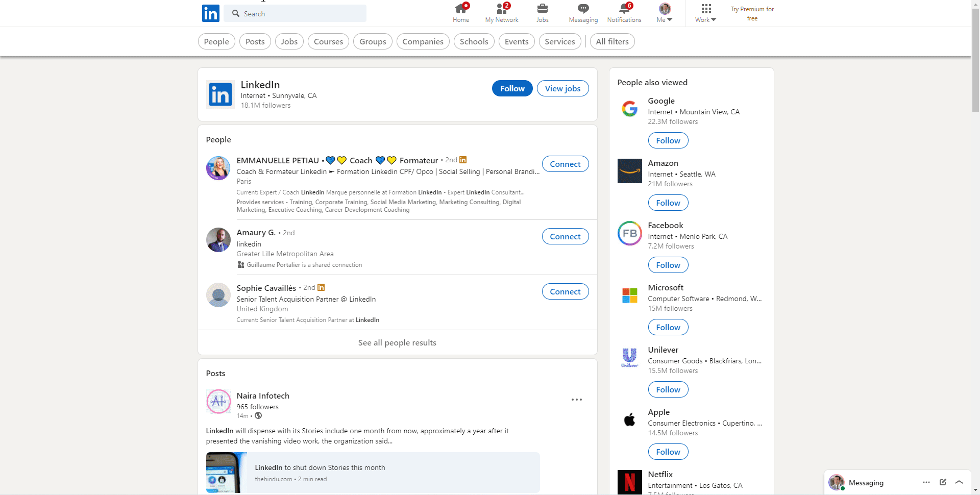980x495 pixels.
Task: Click the globe visibility icon on Naira post
Action: [258, 415]
